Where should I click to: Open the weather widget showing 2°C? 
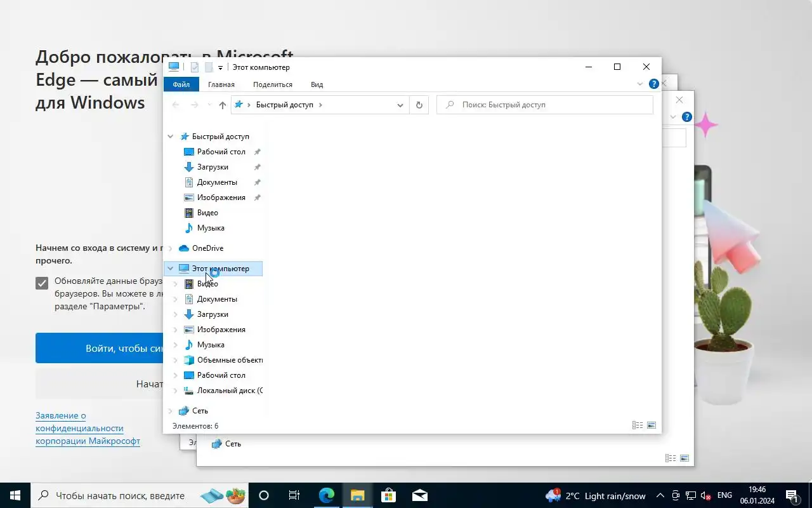tap(595, 495)
